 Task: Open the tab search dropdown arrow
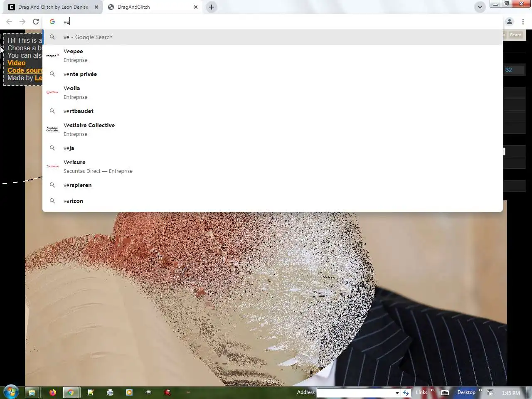[480, 7]
